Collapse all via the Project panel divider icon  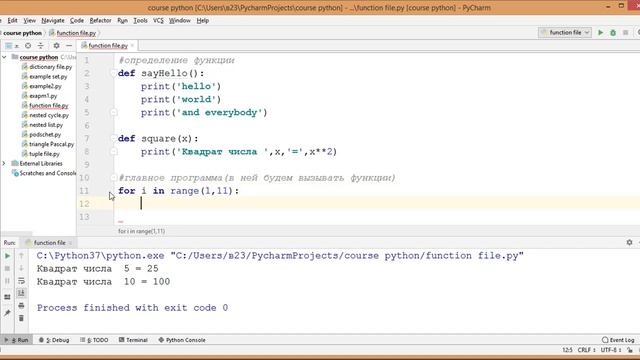pyautogui.click(x=40, y=46)
